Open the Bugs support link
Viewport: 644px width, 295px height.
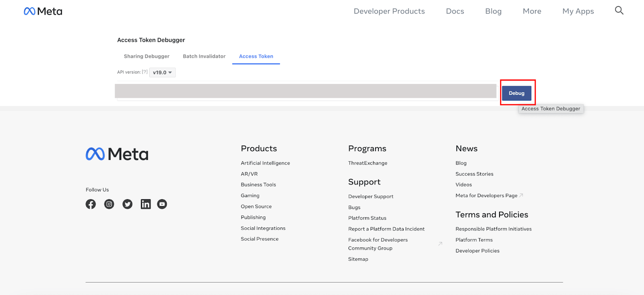[354, 207]
